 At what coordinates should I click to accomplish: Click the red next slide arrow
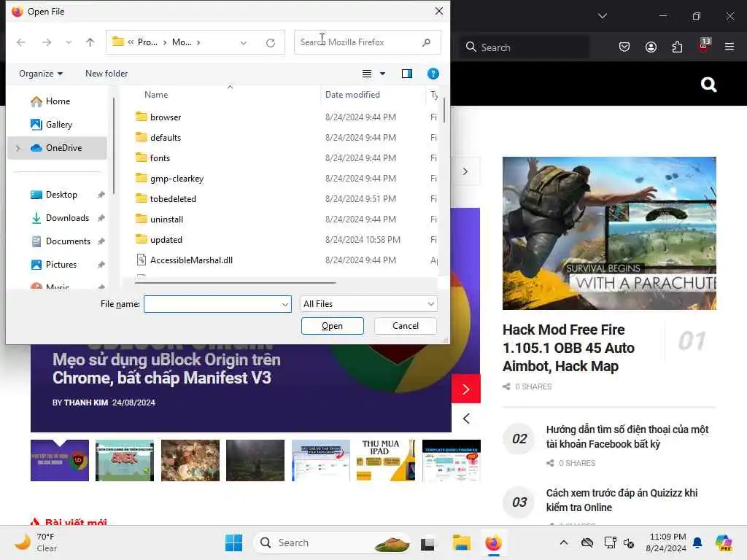click(466, 389)
